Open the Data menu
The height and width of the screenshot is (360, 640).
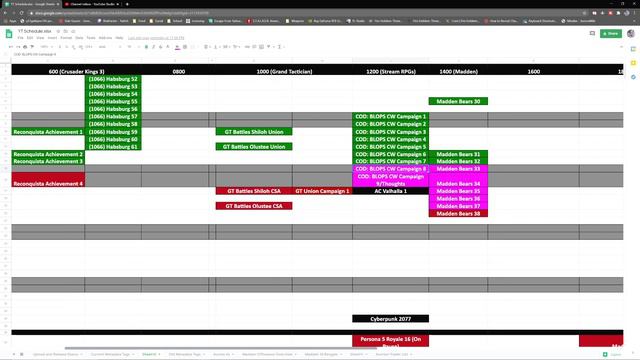tap(79, 38)
